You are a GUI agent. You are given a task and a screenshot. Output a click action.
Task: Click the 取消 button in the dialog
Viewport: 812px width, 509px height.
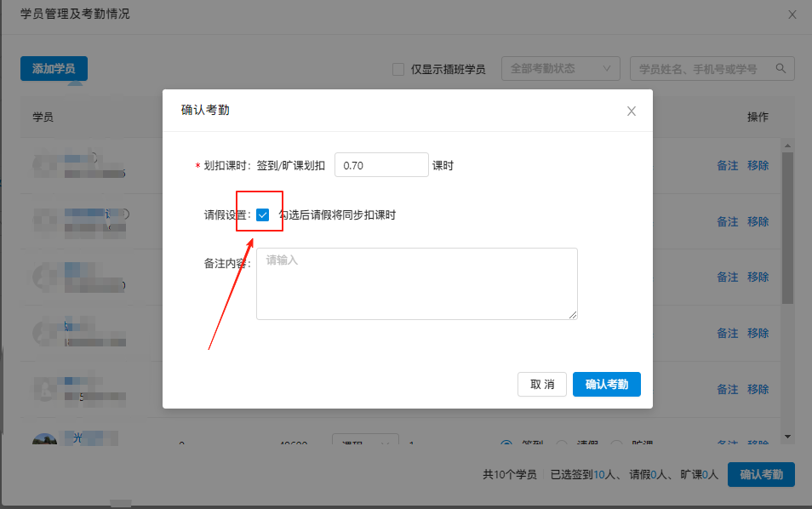pyautogui.click(x=541, y=384)
